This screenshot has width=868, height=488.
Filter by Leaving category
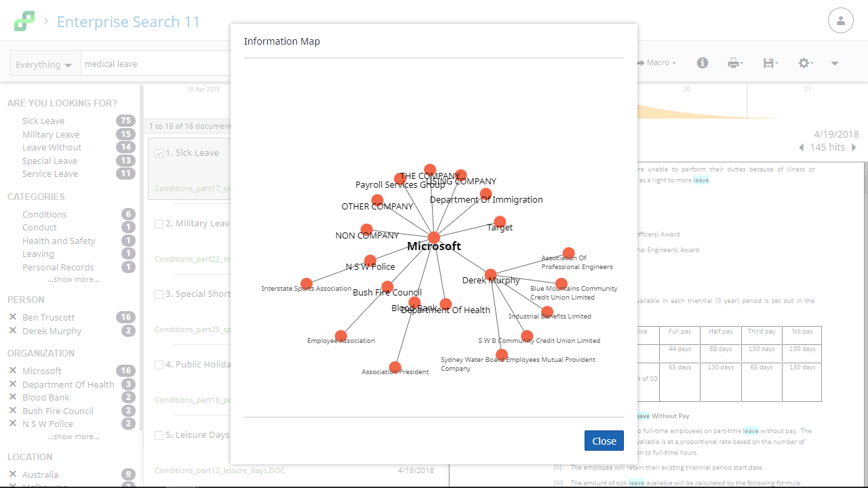pos(38,253)
